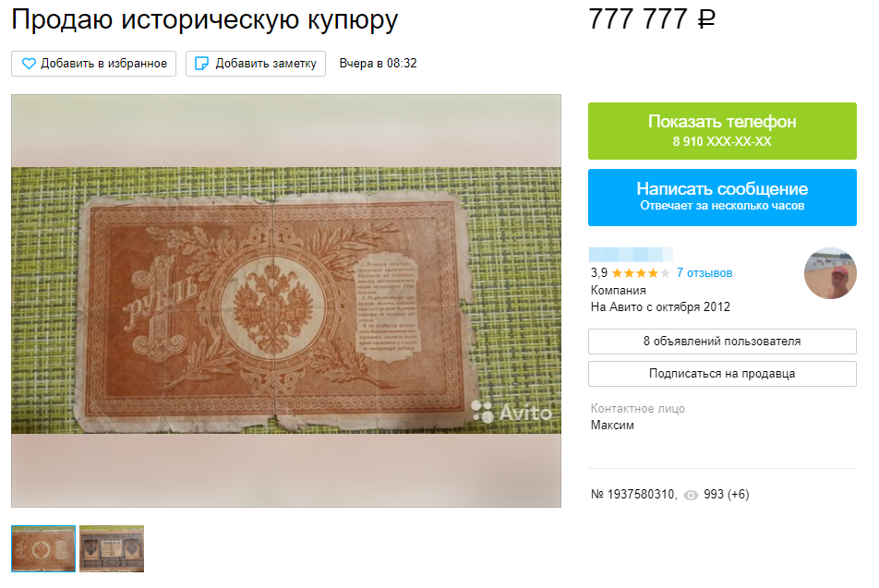The height and width of the screenshot is (588, 879).
Task: Click the blurred seller name above rating
Action: pos(631,255)
